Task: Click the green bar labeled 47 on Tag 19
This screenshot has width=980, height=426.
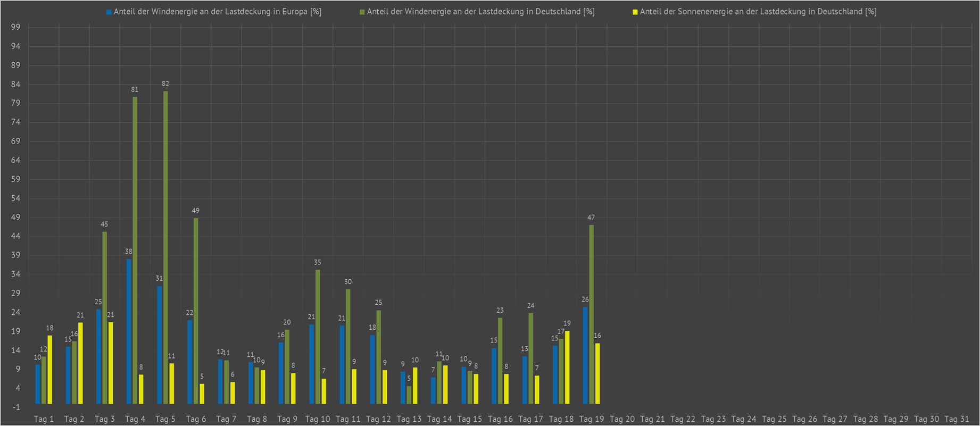Action: (592, 314)
